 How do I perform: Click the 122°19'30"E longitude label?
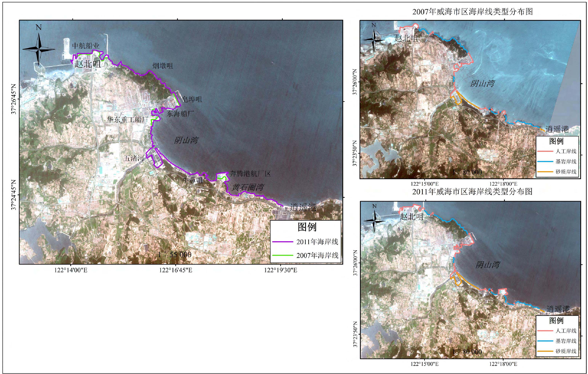[280, 270]
